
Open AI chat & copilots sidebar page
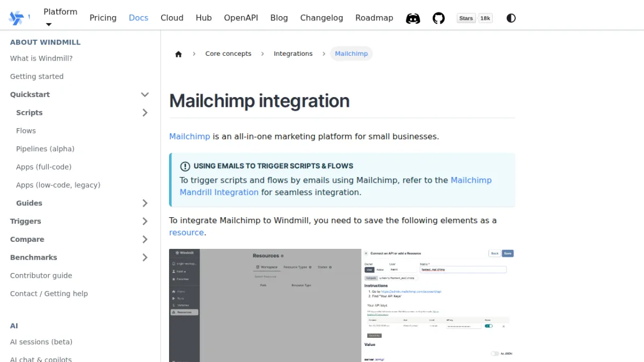tap(41, 359)
